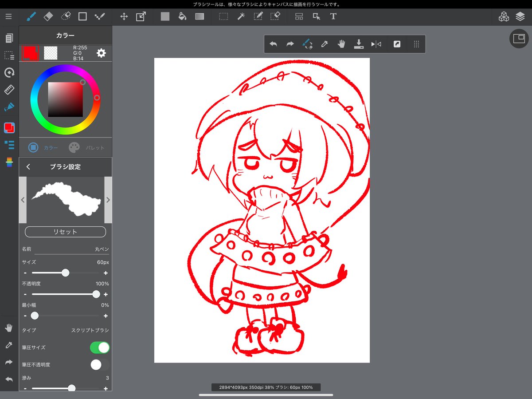Select eyedropper in the floating toolbar
The image size is (532, 399).
324,44
